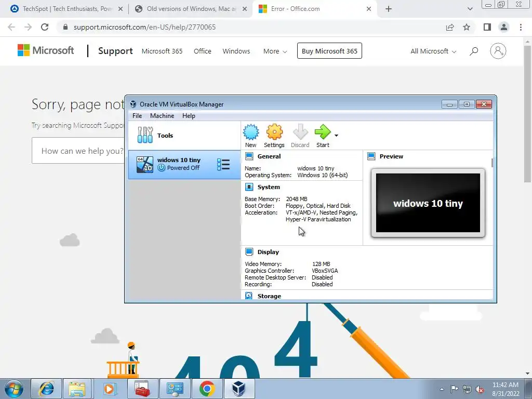Click the Discard arrow icon

point(300,132)
